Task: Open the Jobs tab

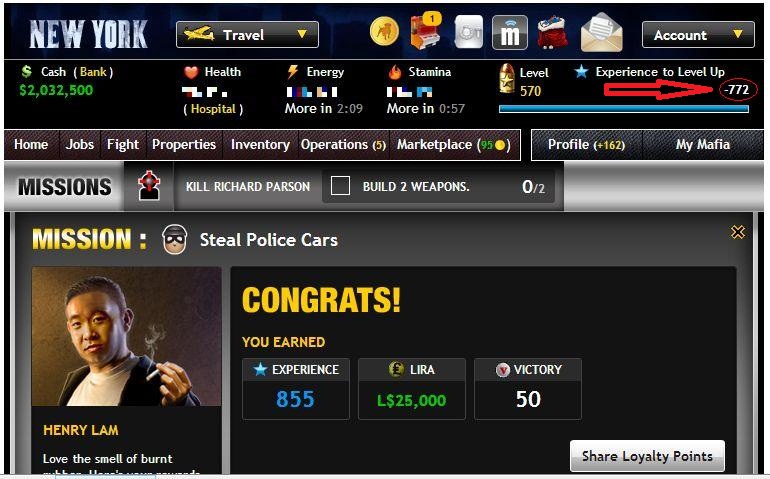Action: [80, 144]
